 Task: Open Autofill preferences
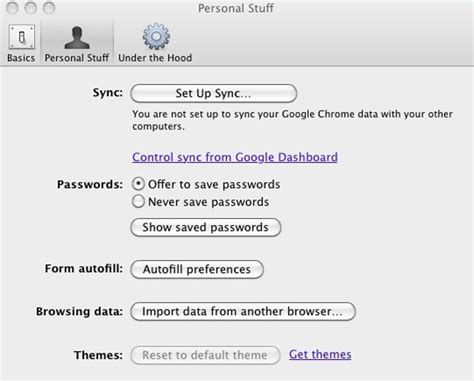click(x=197, y=269)
